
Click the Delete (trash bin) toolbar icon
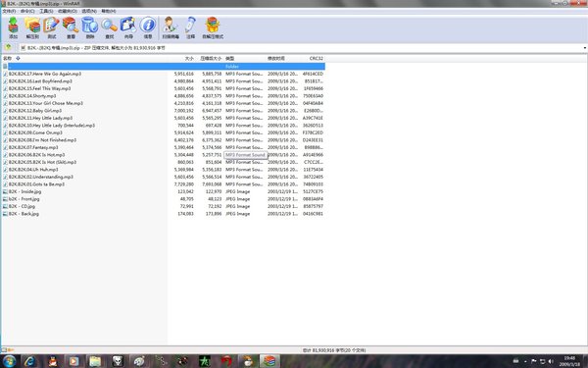tap(90, 28)
